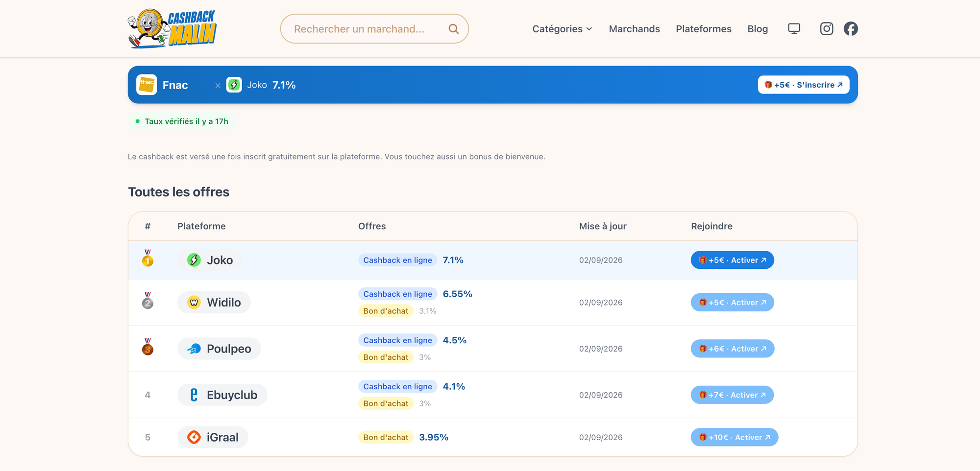Viewport: 980px width, 471px height.
Task: Click the Poulpeo blue icon
Action: click(194, 349)
